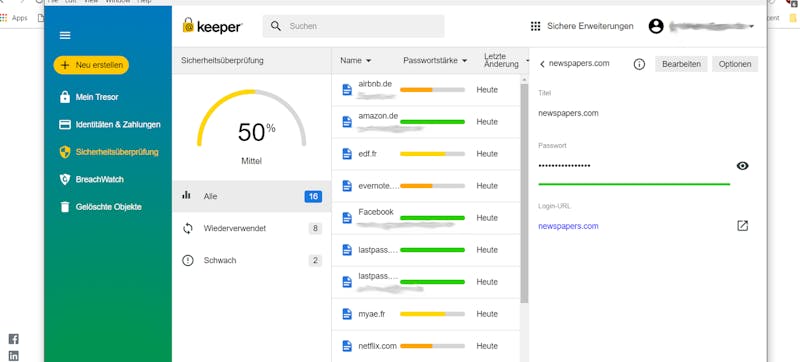Image resolution: width=800 pixels, height=362 pixels.
Task: Expand the account dropdown arrow
Action: pyautogui.click(x=752, y=27)
